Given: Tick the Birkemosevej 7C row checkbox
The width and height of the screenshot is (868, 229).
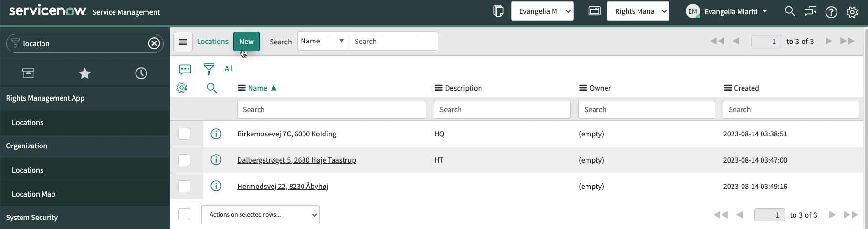Looking at the screenshot, I should [184, 134].
